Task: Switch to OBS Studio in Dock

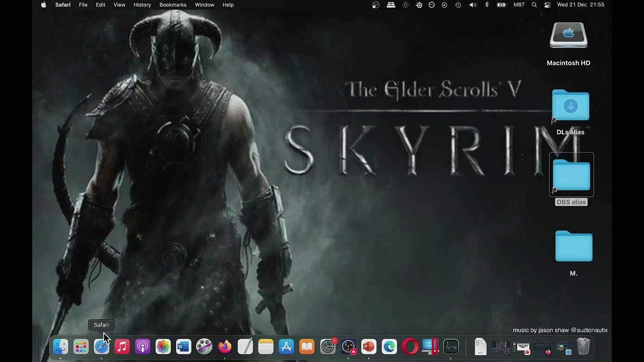Action: (348, 346)
